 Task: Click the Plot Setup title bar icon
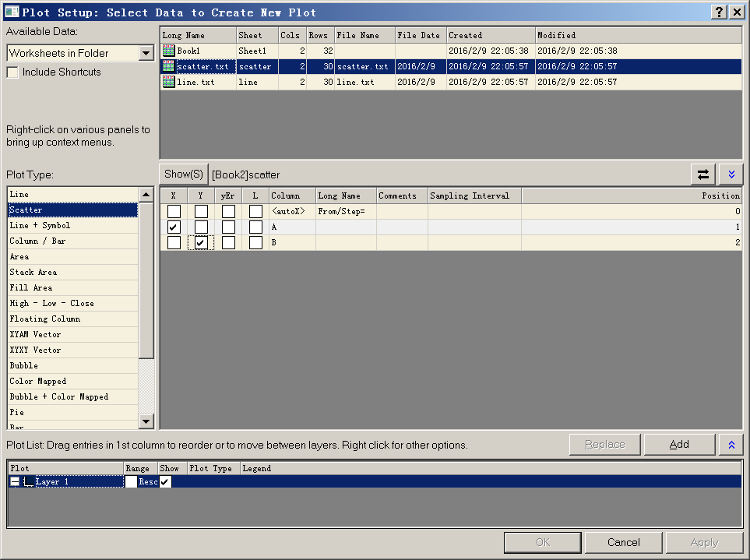12,12
